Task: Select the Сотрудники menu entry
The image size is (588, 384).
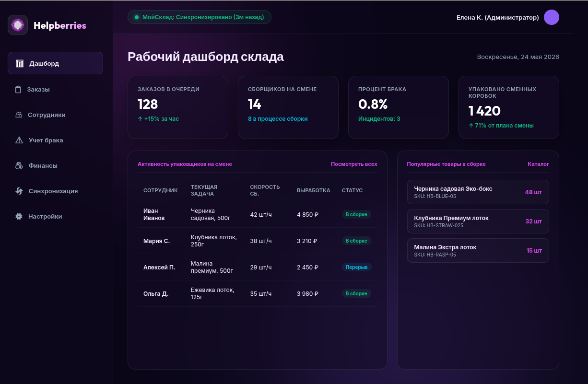Action: coord(55,115)
